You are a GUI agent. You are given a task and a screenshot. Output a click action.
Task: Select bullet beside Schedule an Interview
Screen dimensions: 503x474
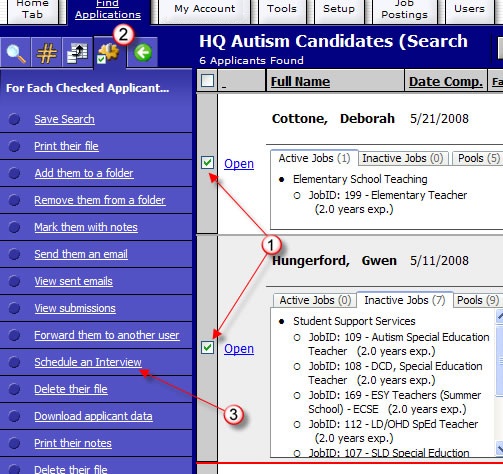(14, 362)
